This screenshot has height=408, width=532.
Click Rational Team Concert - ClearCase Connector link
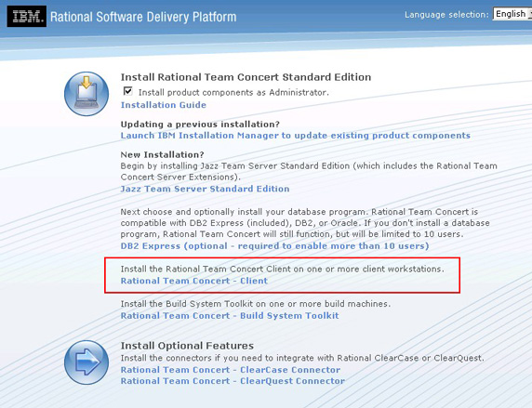pos(231,370)
